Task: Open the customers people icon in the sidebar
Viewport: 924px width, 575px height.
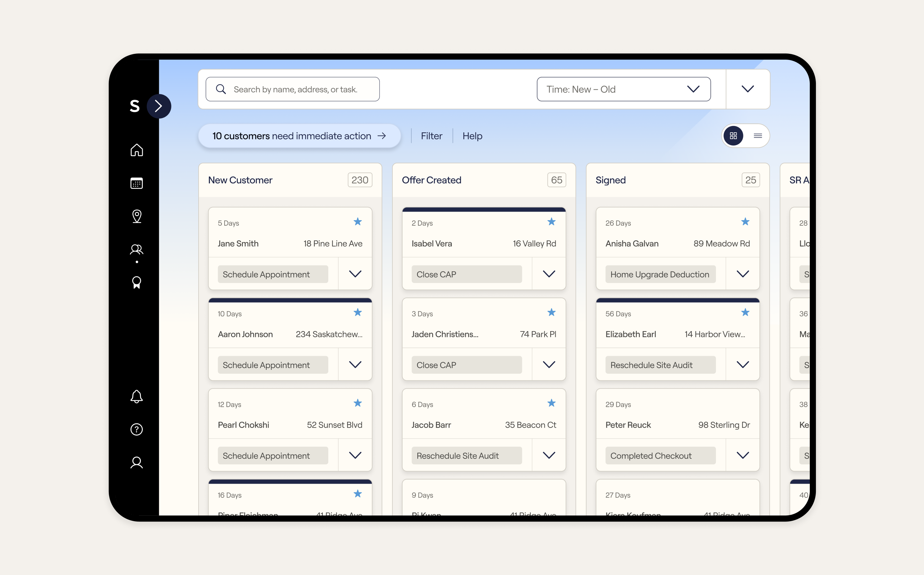Action: 137,249
